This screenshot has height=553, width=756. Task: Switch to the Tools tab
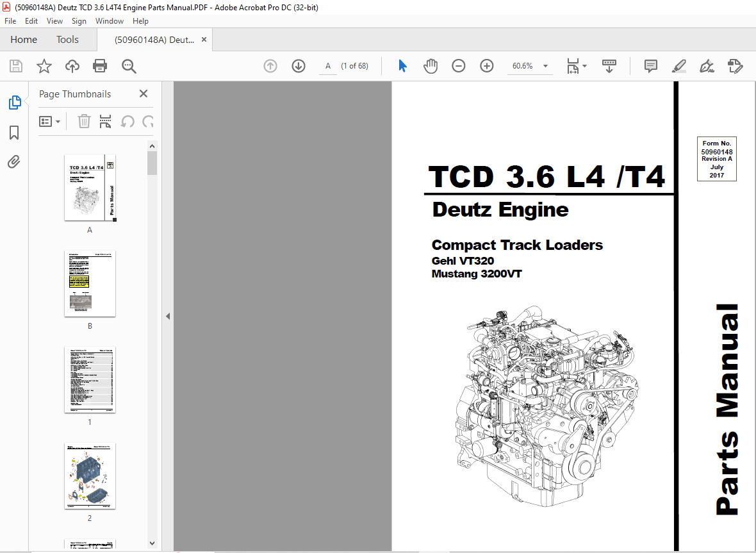[x=67, y=40]
